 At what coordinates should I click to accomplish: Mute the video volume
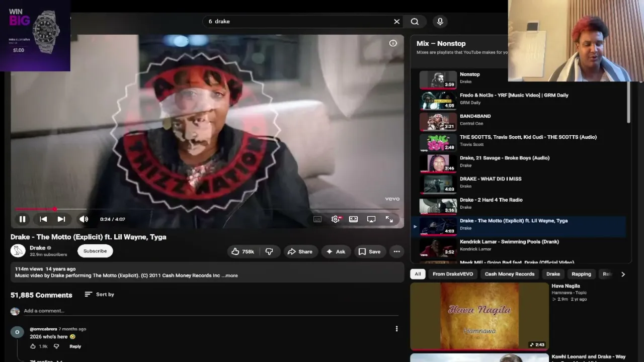tap(84, 219)
